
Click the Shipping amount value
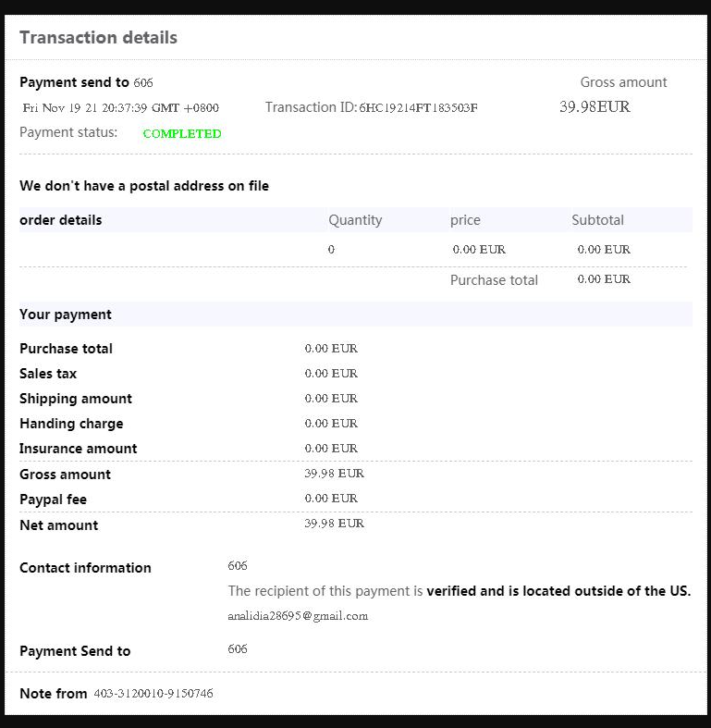click(x=331, y=399)
